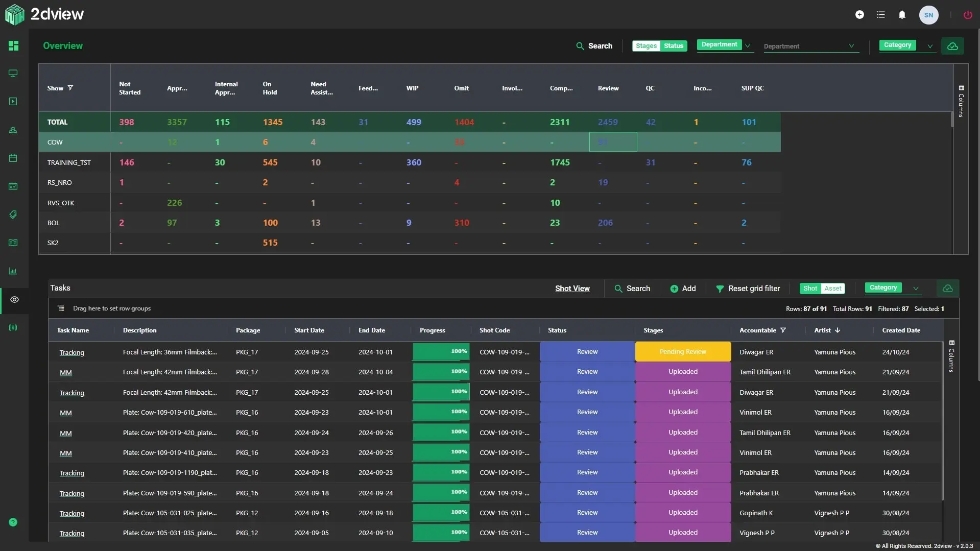This screenshot has height=551, width=980.
Task: Click the yellow Pending Review stage cell
Action: tap(683, 352)
